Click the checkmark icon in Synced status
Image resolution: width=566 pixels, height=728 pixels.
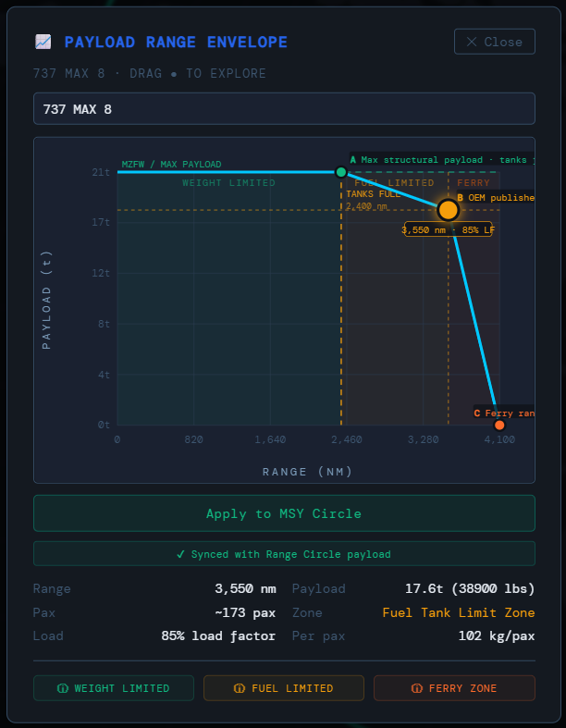(180, 554)
